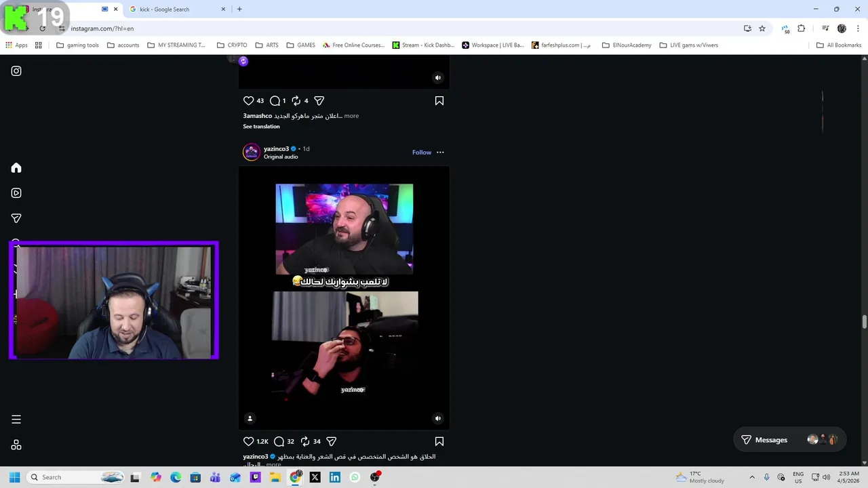
Task: Open CRYPTO bookmark folder
Action: pyautogui.click(x=232, y=45)
